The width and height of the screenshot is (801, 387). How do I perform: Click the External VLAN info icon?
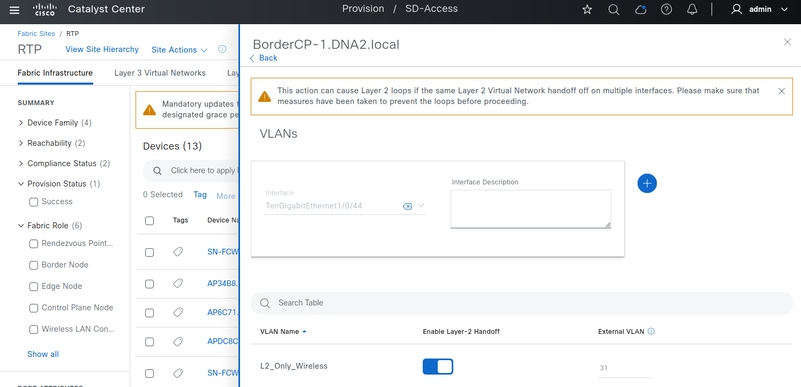651,331
